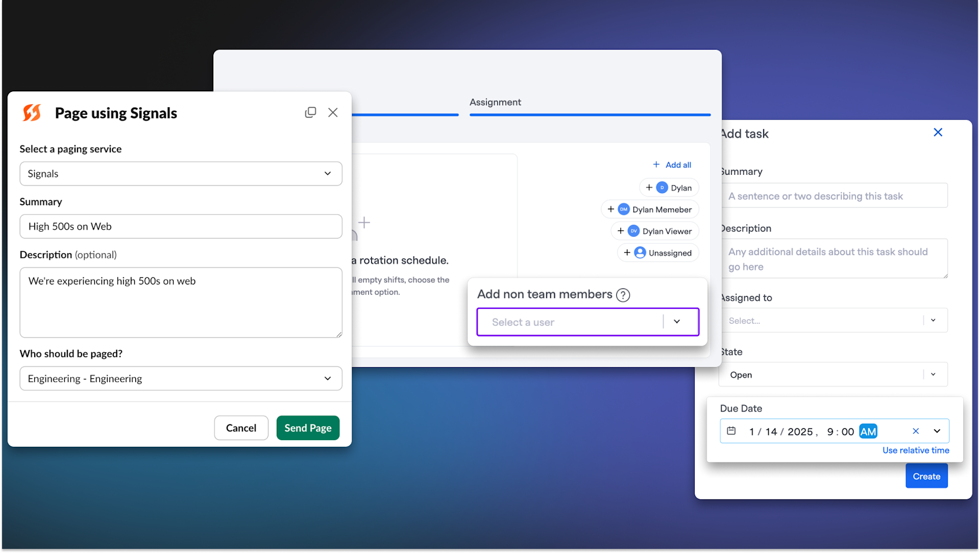Click into the task Summary input field
The image size is (980, 553).
[834, 196]
